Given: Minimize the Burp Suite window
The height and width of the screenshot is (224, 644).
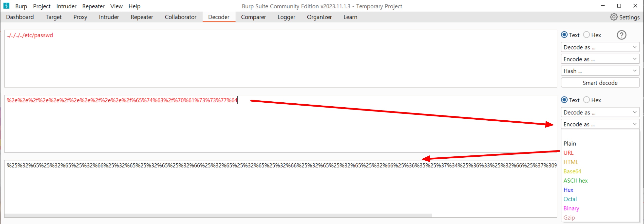Looking at the screenshot, I should pyautogui.click(x=603, y=6).
